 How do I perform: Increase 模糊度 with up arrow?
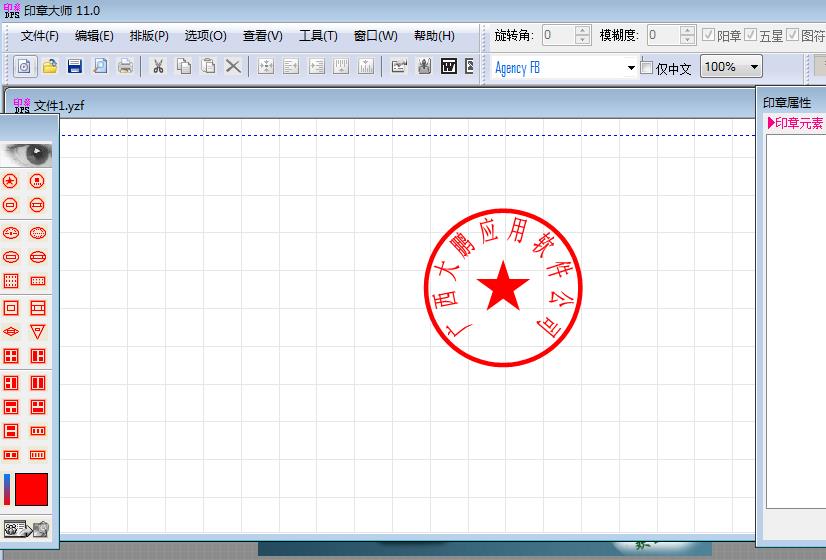(687, 30)
